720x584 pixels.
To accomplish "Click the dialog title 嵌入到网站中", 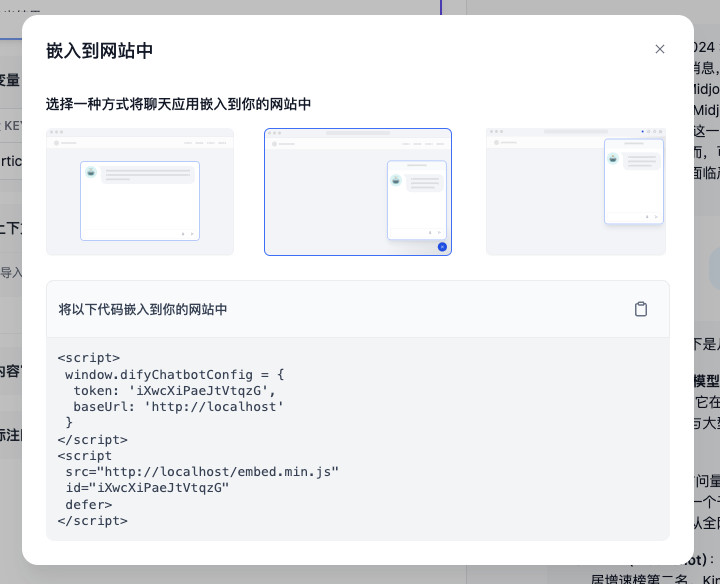I will (99, 51).
